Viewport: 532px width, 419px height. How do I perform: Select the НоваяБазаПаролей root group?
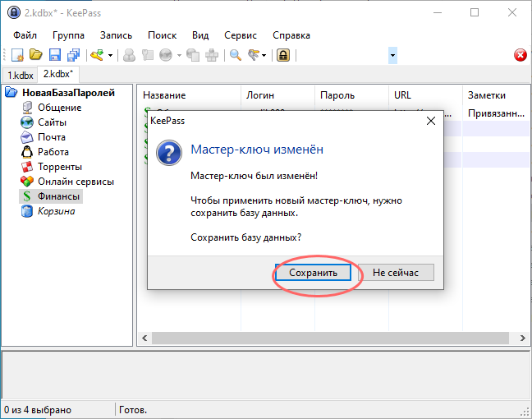coord(68,93)
